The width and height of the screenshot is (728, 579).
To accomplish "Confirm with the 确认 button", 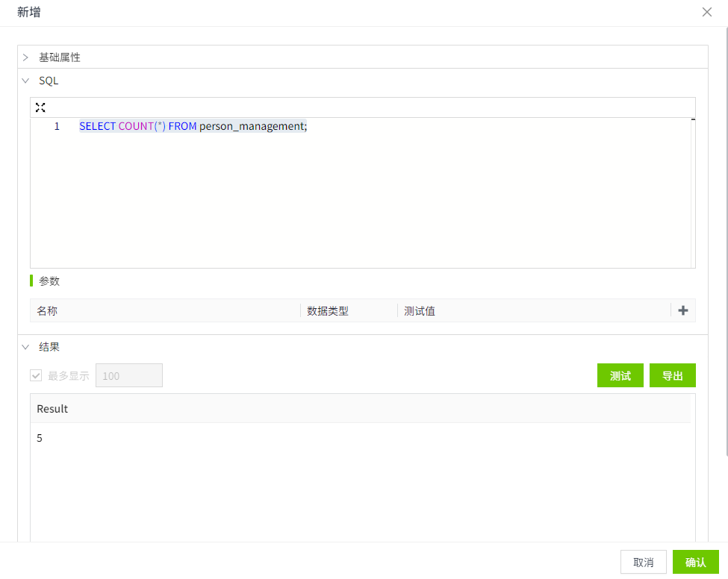I will (x=694, y=562).
